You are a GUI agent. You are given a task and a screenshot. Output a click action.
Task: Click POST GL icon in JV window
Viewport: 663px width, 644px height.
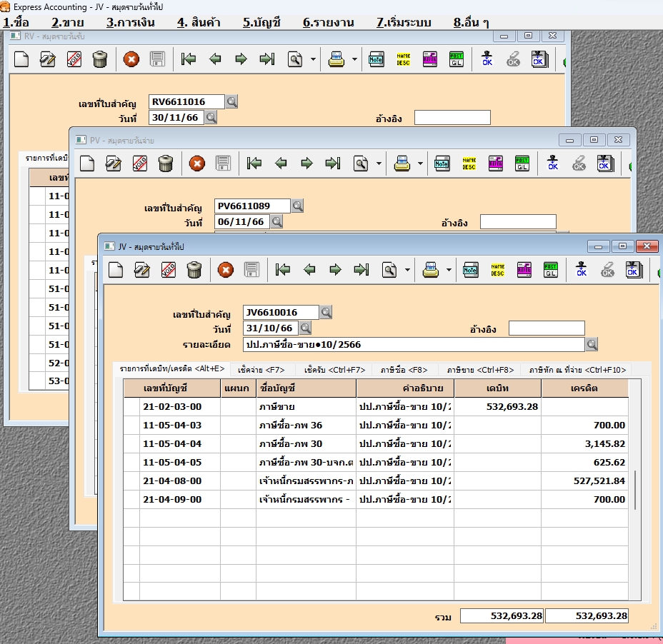551,270
